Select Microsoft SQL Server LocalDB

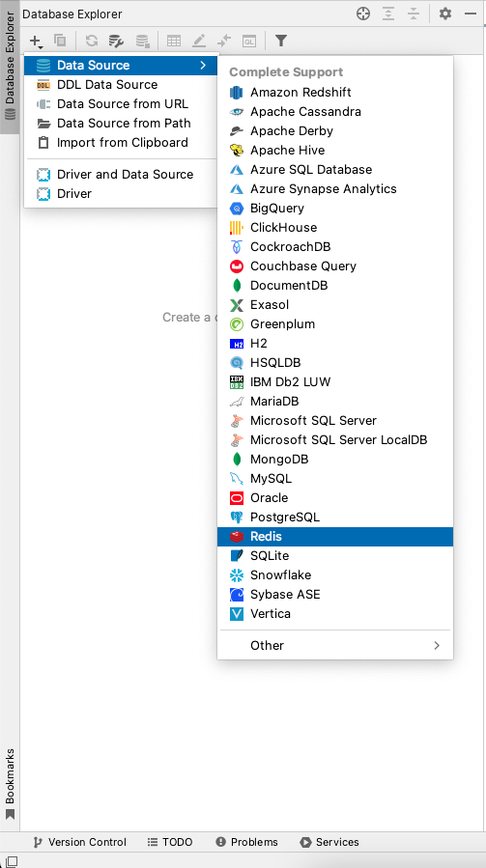[335, 440]
